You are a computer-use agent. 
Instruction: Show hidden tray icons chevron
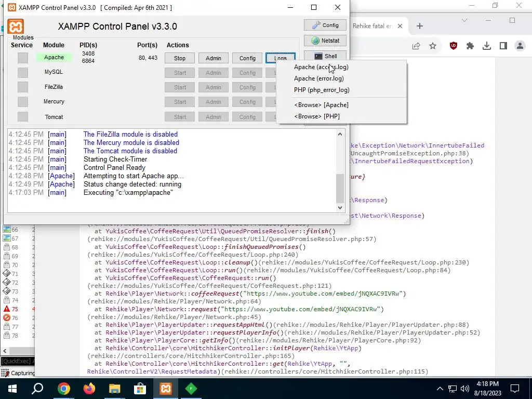(x=440, y=389)
